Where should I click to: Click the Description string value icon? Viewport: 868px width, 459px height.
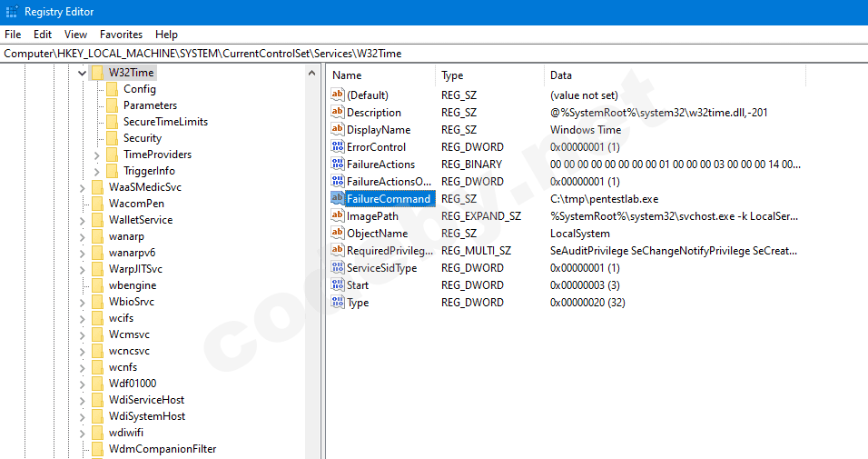tap(337, 112)
